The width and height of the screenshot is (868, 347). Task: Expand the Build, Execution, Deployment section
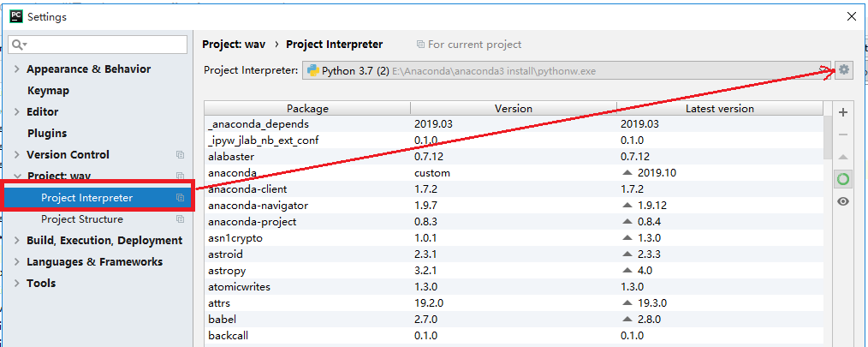[17, 241]
